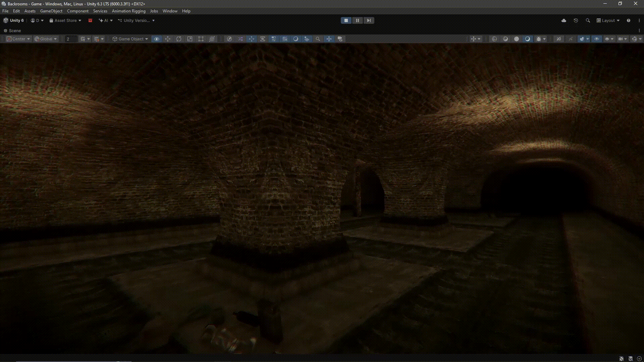Toggle the View tool eye button

[x=157, y=39]
